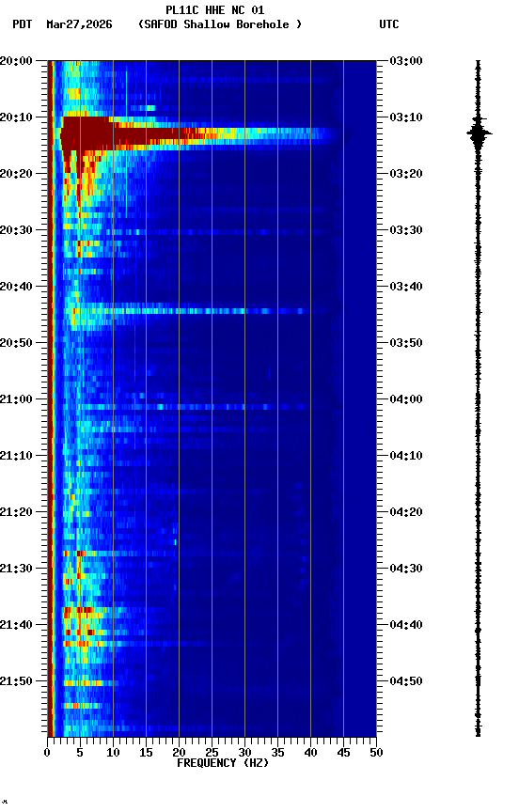The width and height of the screenshot is (519, 812).
Task: Click the '21:30' PDT time label
Action: tap(16, 570)
